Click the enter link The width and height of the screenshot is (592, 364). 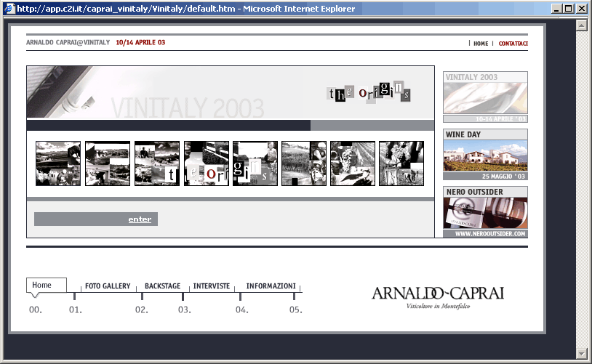[x=140, y=219]
